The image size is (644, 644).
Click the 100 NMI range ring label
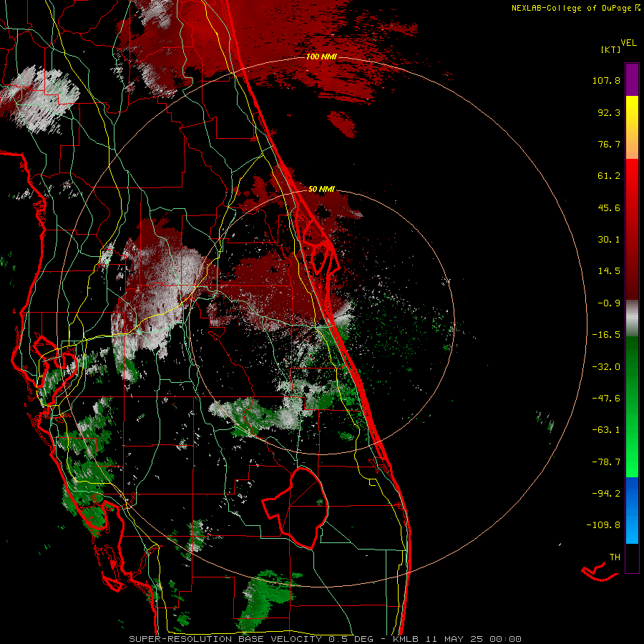pos(321,57)
